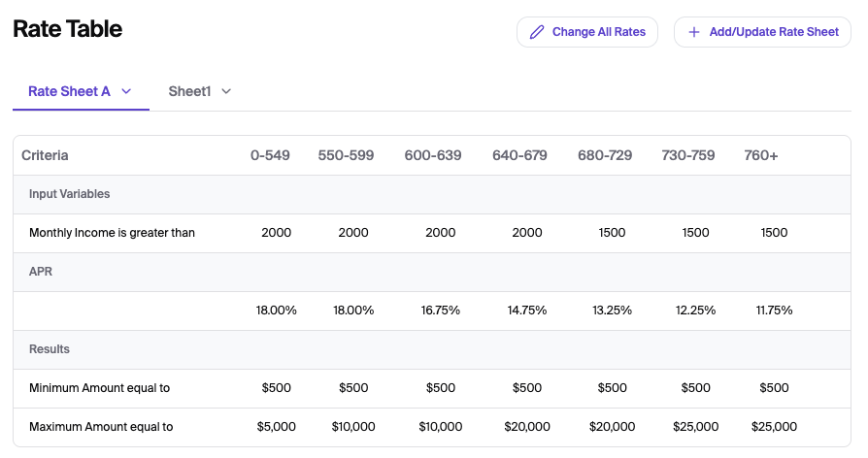Open the Sheet1 chevron dropdown
Viewport: 868px width, 458px height.
pos(226,91)
